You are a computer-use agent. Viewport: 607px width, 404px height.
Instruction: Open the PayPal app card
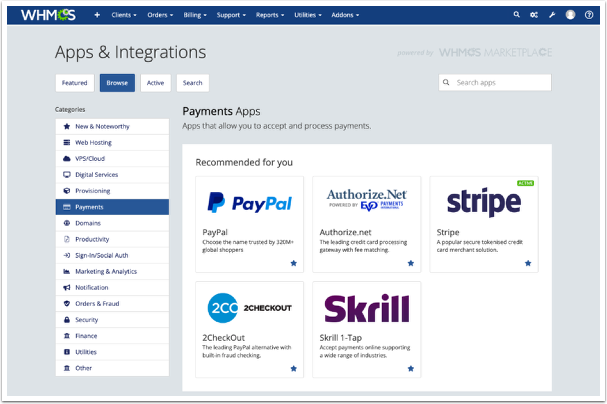click(x=250, y=224)
